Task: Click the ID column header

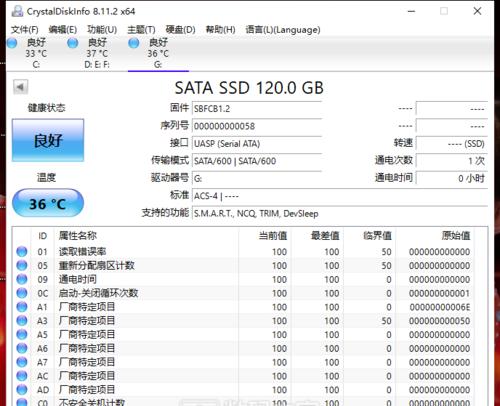Action: point(42,236)
